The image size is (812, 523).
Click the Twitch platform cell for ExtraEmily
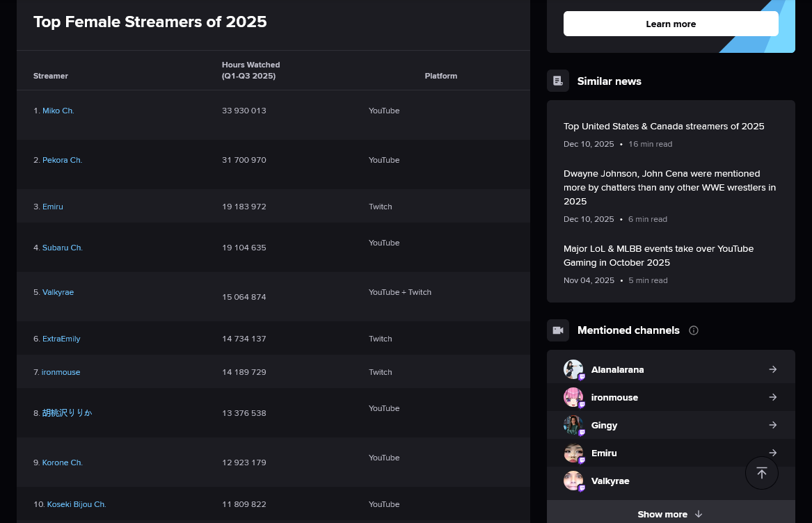tap(380, 339)
